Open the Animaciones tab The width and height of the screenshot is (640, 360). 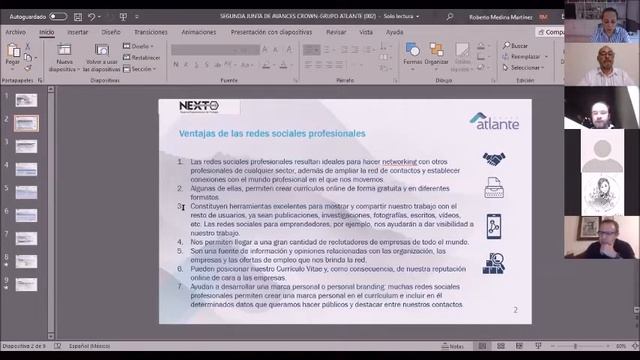click(199, 32)
